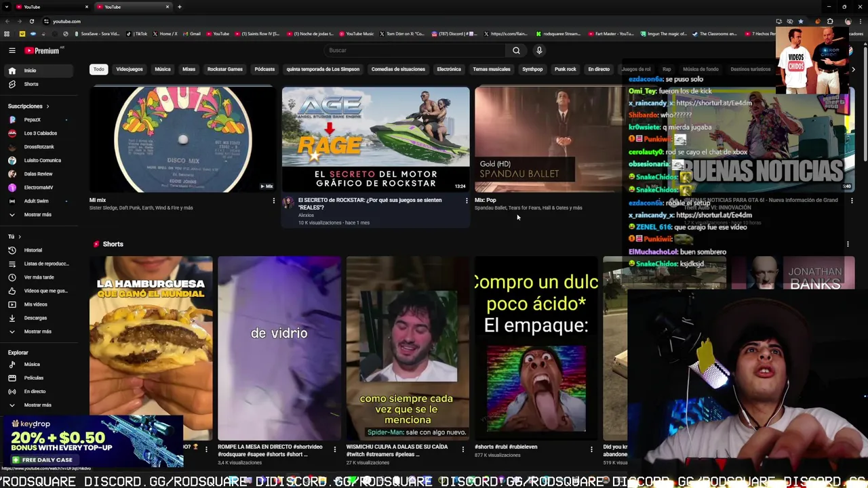Viewport: 868px width, 488px height.
Task: Click keydrop Free Daily Case banner
Action: (x=46, y=460)
